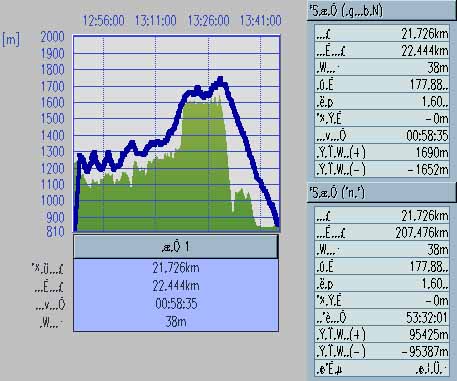
Task: Click the 177.88 value in upper panel
Action: (429, 85)
